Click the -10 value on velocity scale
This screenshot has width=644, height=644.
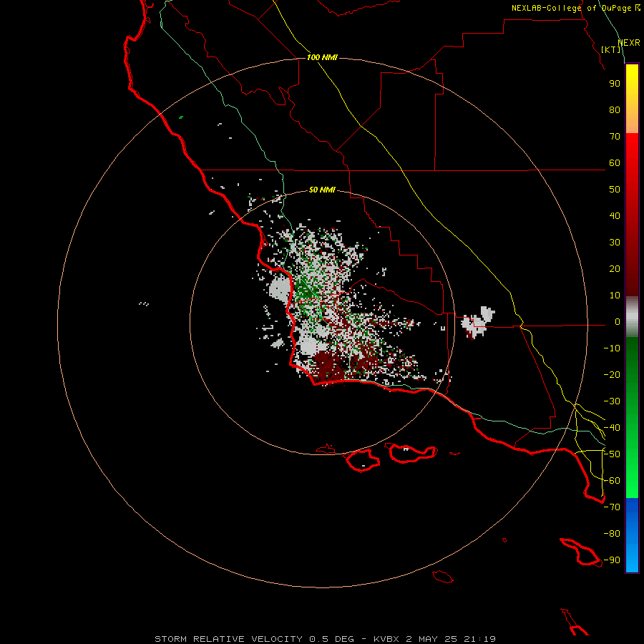[x=612, y=348]
